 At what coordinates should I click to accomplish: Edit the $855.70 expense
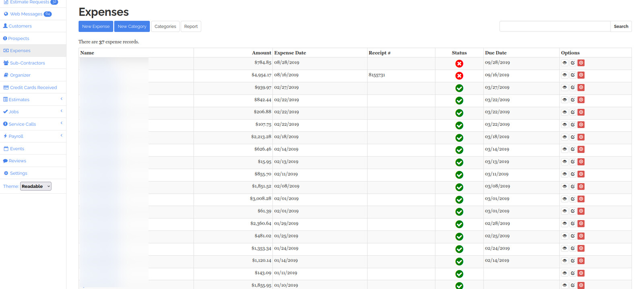pyautogui.click(x=573, y=174)
